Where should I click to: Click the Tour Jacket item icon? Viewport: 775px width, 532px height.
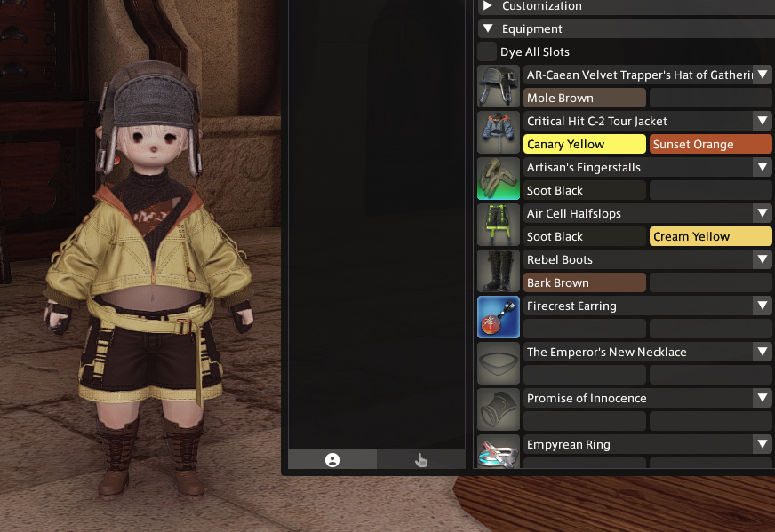499,132
